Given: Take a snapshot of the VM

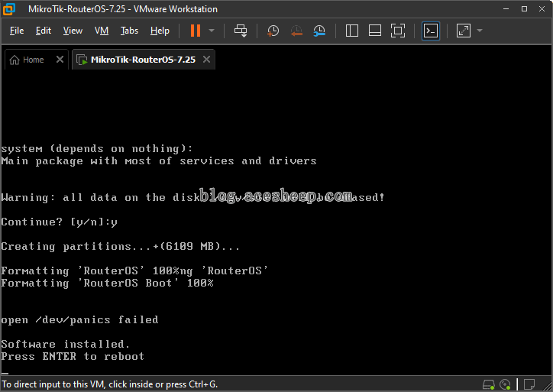Looking at the screenshot, I should tap(273, 31).
